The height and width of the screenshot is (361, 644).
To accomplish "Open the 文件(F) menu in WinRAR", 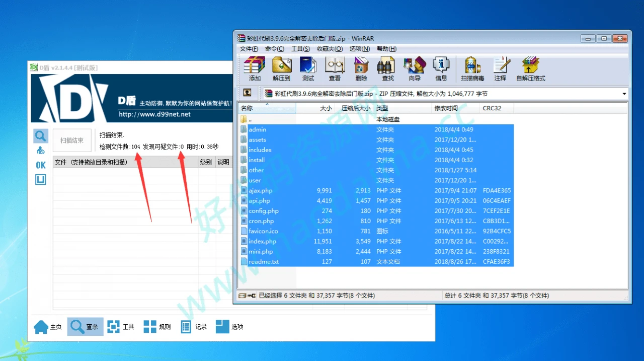I will click(x=249, y=49).
